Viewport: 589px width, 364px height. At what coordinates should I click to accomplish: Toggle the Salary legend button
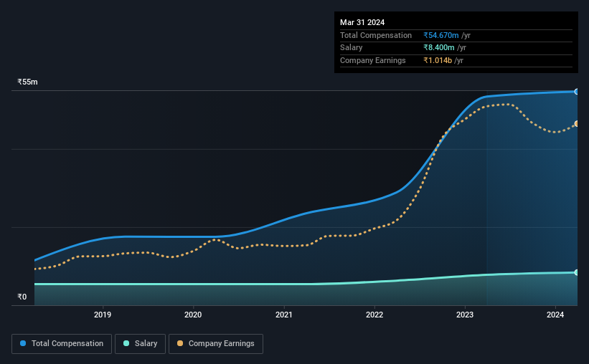(x=140, y=344)
